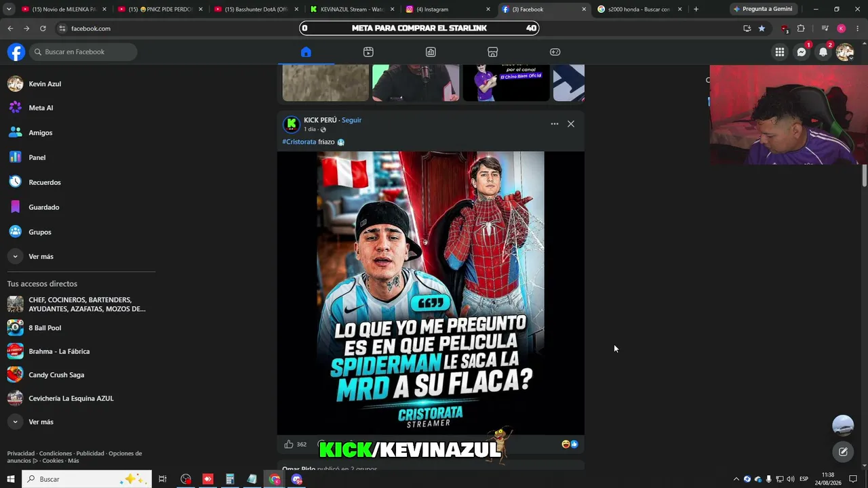This screenshot has width=868, height=488.
Task: Follow KICK PERÚ with Seguir
Action: [351, 120]
